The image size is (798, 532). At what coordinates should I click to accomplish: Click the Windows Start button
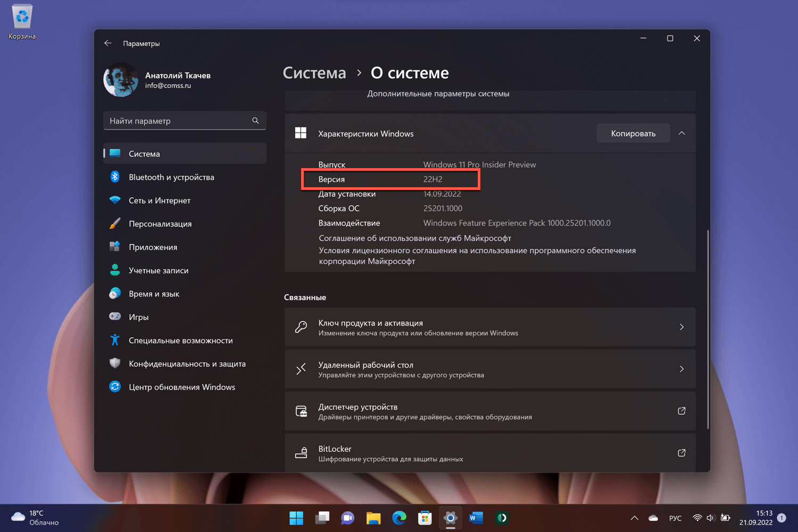click(x=296, y=518)
